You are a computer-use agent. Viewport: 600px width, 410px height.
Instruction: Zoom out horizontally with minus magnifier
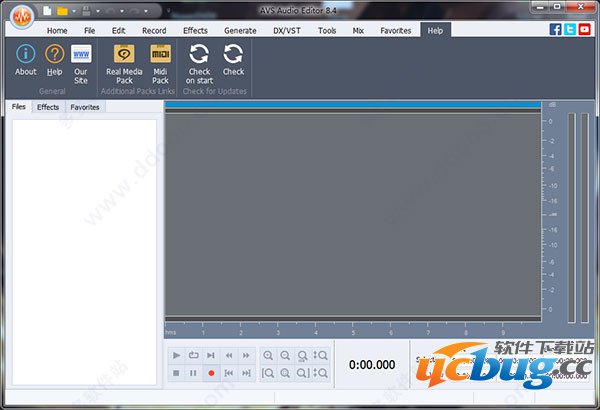click(x=285, y=355)
